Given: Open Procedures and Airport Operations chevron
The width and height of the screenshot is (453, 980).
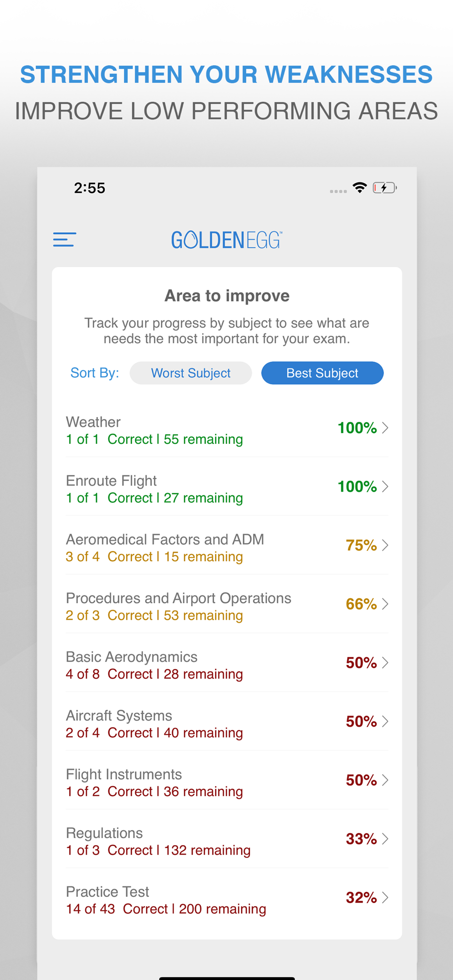Looking at the screenshot, I should tap(385, 604).
